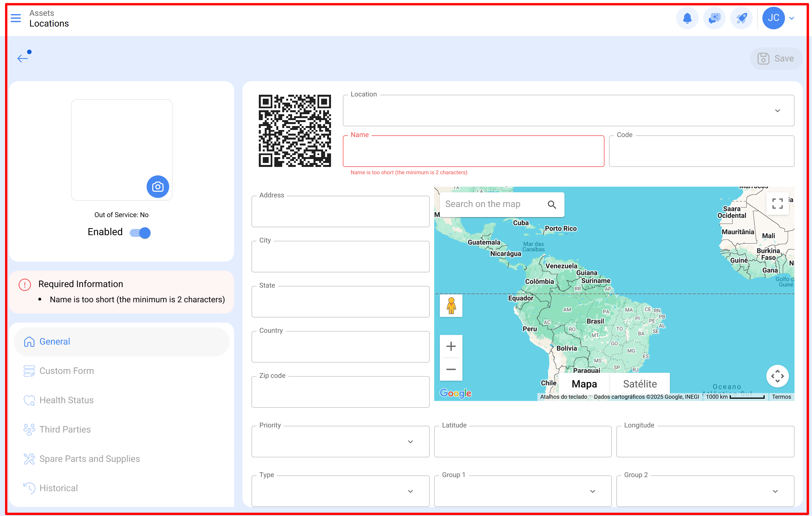812x516 pixels.
Task: Open the Historical section
Action: tap(59, 488)
